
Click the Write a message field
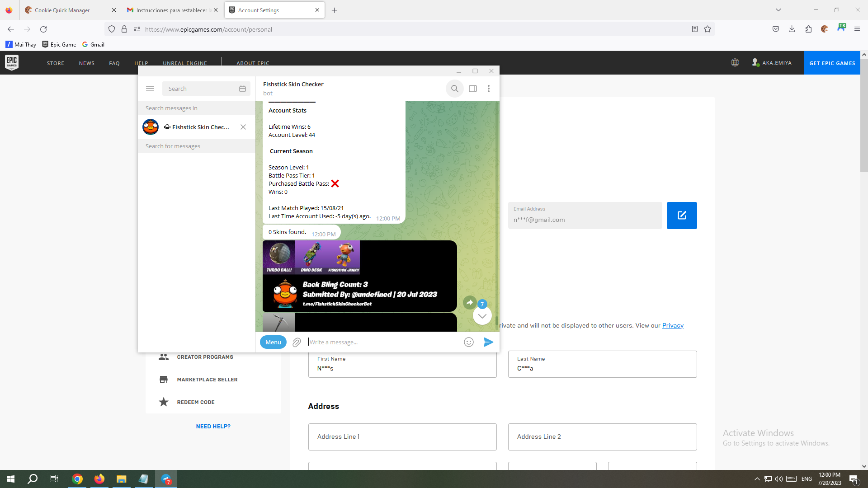pos(383,342)
